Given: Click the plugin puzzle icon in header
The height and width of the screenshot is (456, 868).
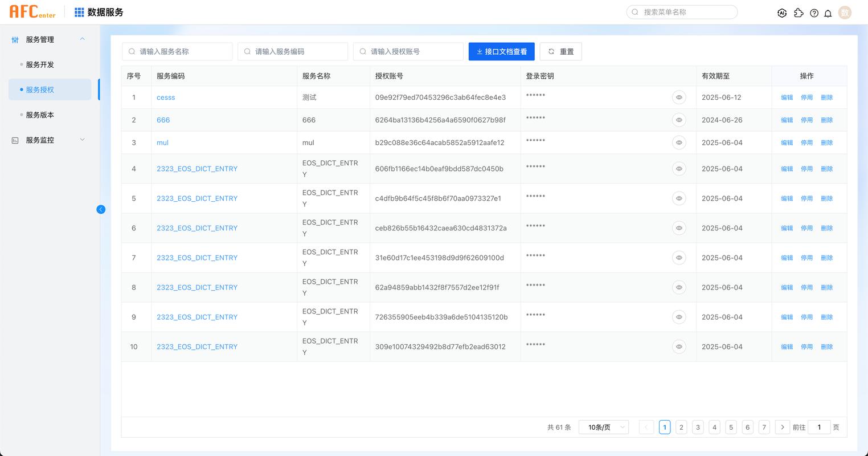Looking at the screenshot, I should [x=799, y=12].
